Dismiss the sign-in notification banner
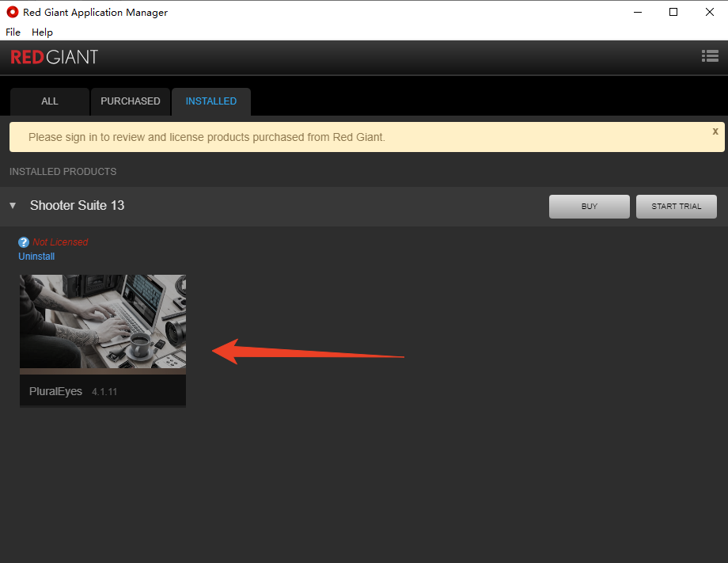Image resolution: width=728 pixels, height=563 pixels. point(715,131)
